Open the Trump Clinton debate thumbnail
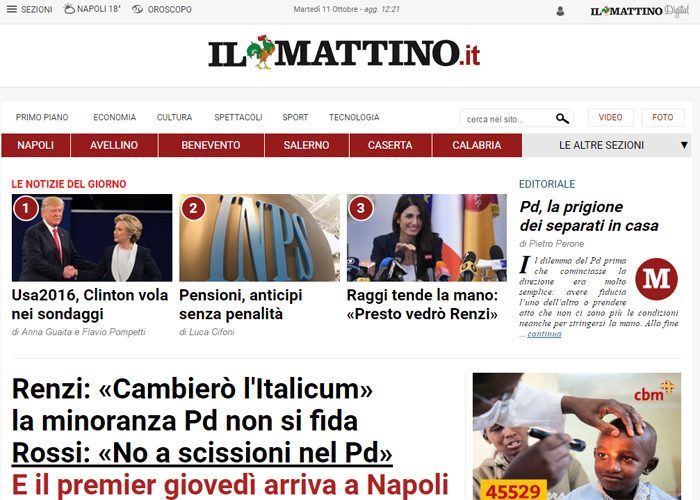The width and height of the screenshot is (700, 500). pyautogui.click(x=92, y=238)
